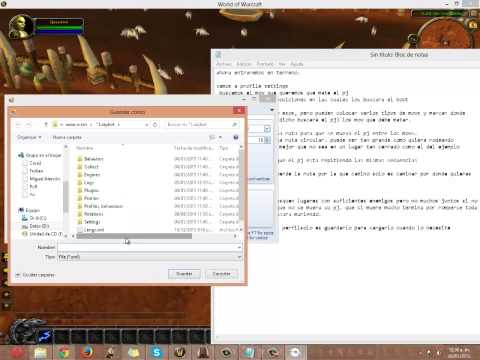Go up one folder level in the save dialog
The width and height of the screenshot is (480, 360).
46,124
